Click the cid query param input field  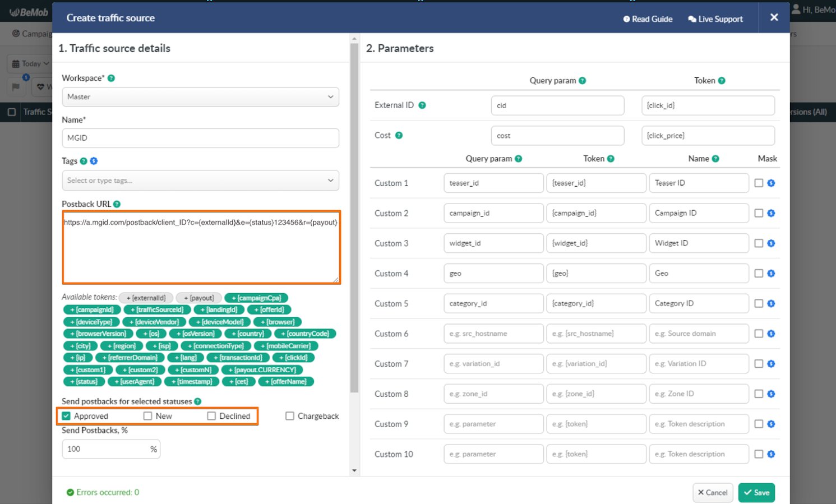coord(557,105)
